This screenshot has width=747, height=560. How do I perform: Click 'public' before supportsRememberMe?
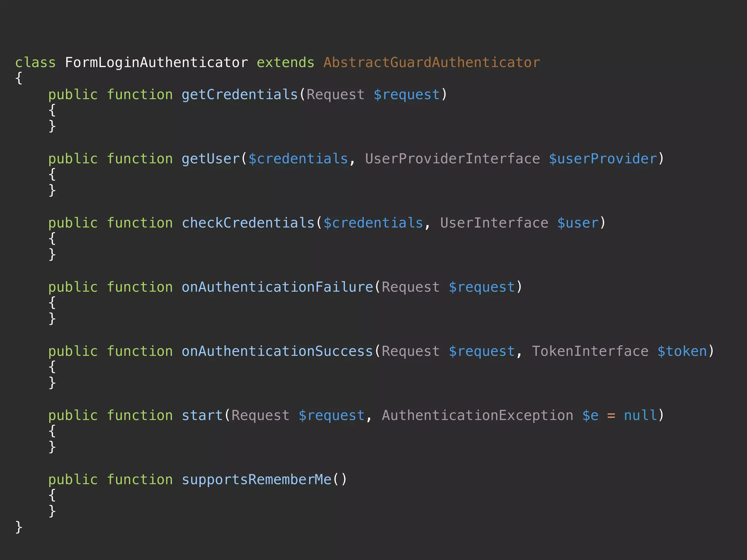tap(73, 479)
